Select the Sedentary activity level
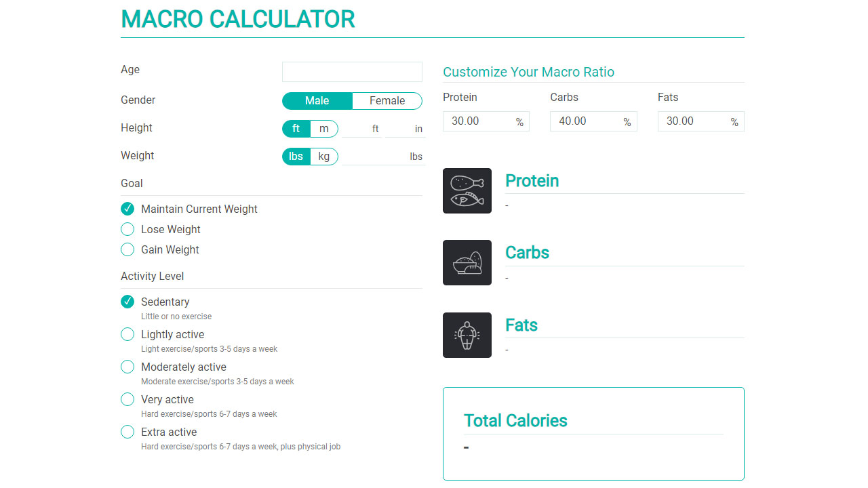The width and height of the screenshot is (868, 488). coord(127,302)
